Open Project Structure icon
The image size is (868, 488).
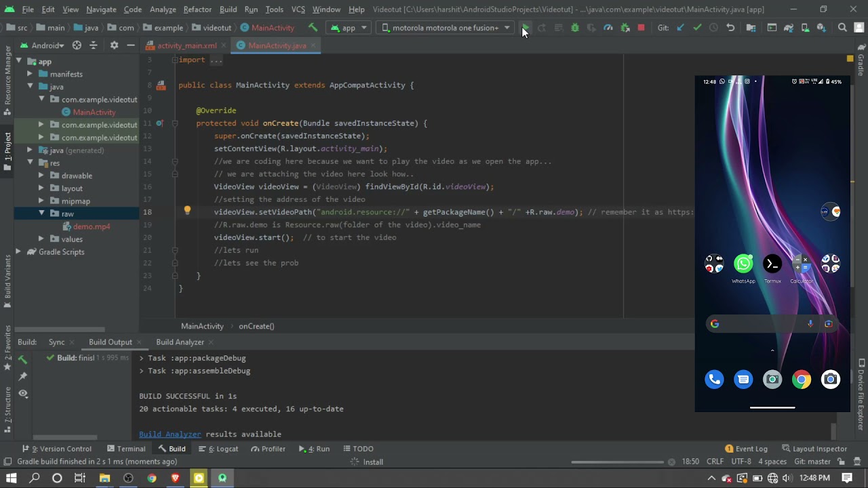coord(751,28)
